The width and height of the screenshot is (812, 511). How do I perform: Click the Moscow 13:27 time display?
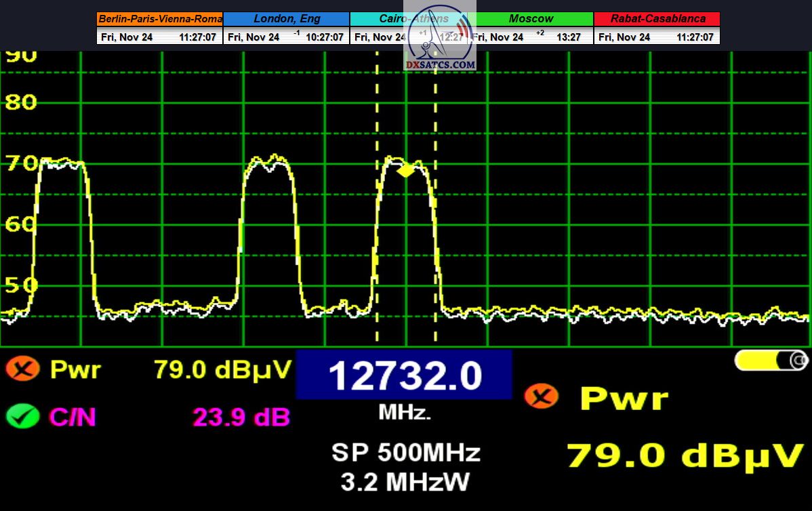click(568, 37)
